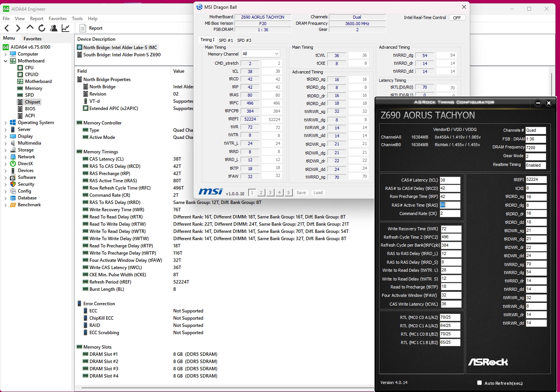560x392 pixels.
Task: Open the View menu in AIDA64
Action: pyautogui.click(x=20, y=19)
